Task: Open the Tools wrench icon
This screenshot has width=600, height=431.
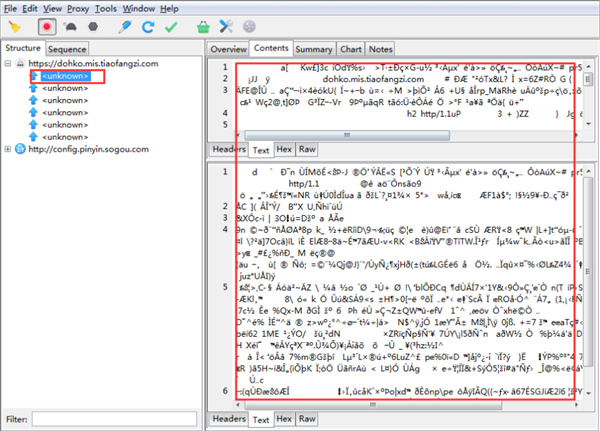Action: pyautogui.click(x=226, y=25)
